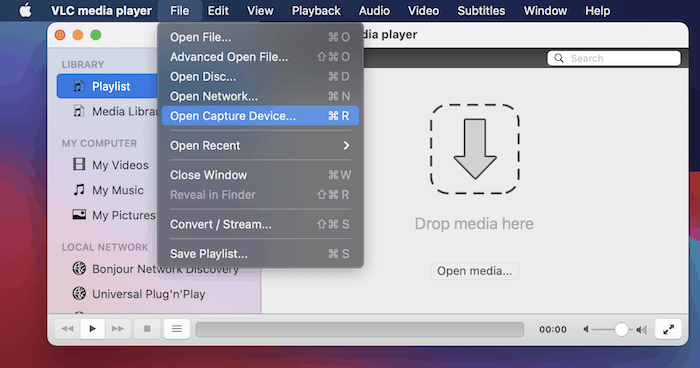Open the Apple menu
Image resolution: width=700 pixels, height=368 pixels.
25,10
